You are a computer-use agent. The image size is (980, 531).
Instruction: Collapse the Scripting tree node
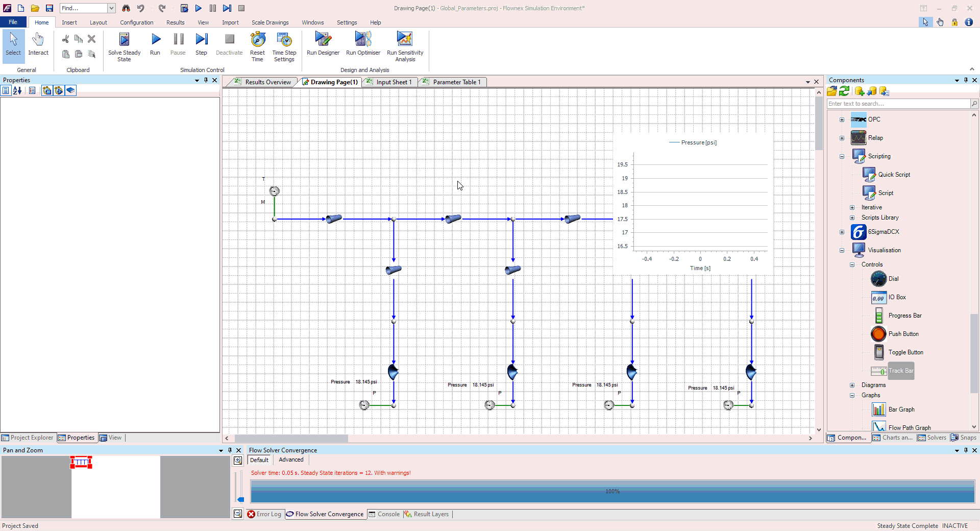click(x=842, y=156)
